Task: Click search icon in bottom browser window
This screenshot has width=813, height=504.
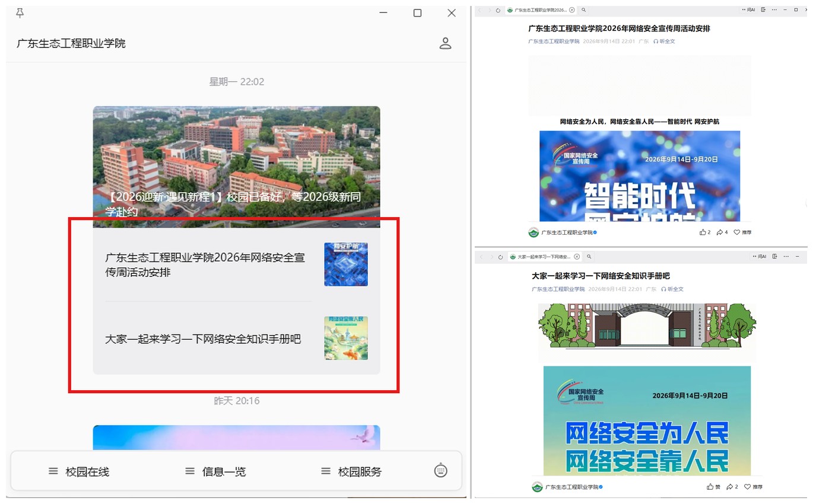Action: click(589, 257)
